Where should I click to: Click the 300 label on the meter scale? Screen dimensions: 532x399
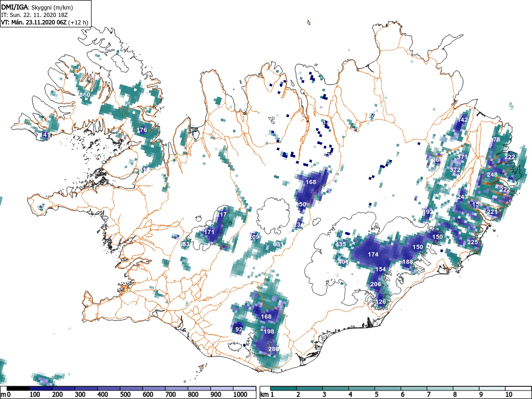pyautogui.click(x=80, y=394)
